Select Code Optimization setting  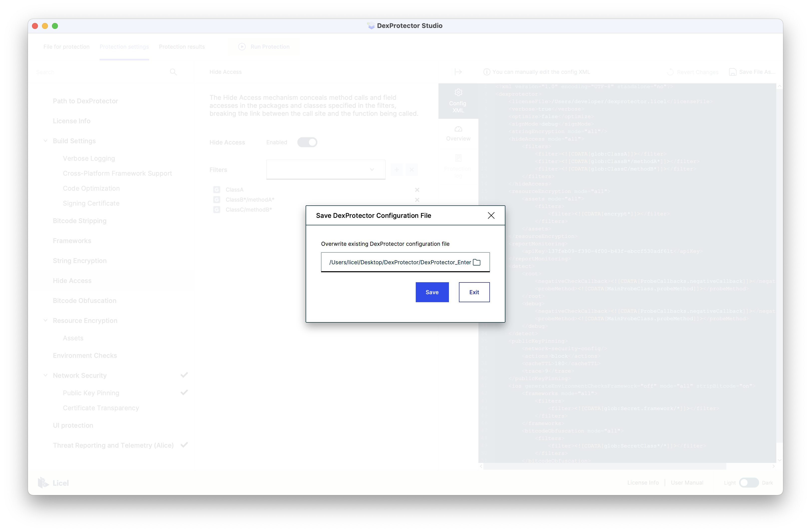pos(91,188)
